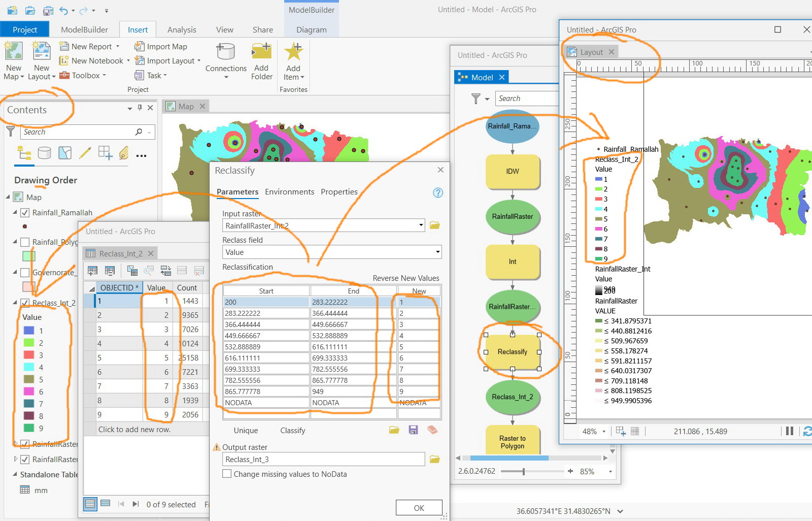Open the Analysis ribbon tab

pos(182,30)
